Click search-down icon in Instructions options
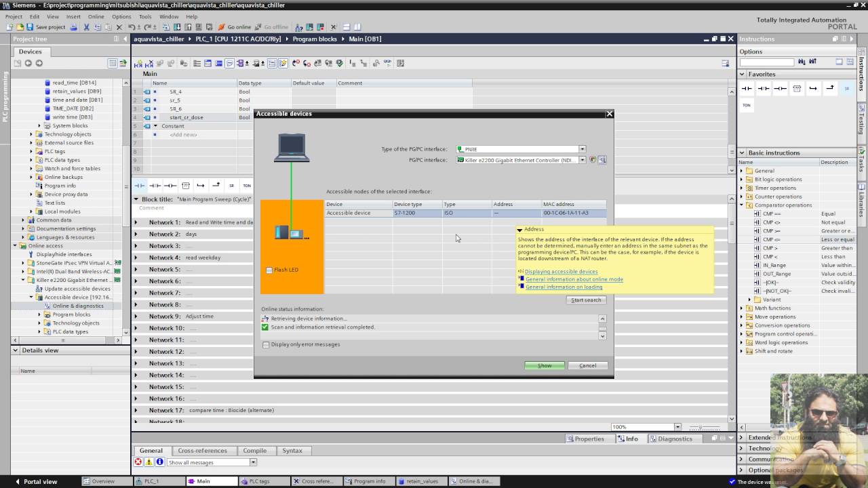This screenshot has height=488, width=868. coord(802,62)
